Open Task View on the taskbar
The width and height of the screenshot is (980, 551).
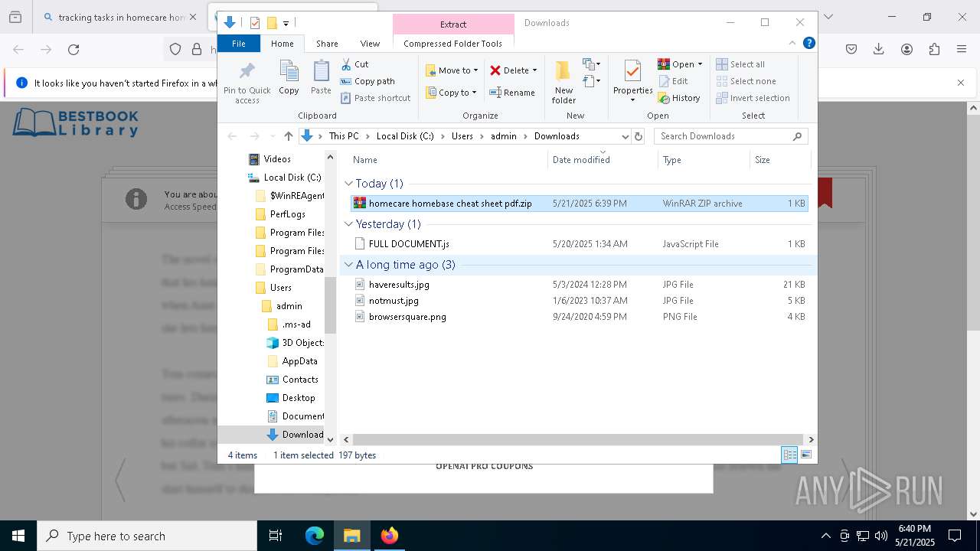[x=276, y=536]
